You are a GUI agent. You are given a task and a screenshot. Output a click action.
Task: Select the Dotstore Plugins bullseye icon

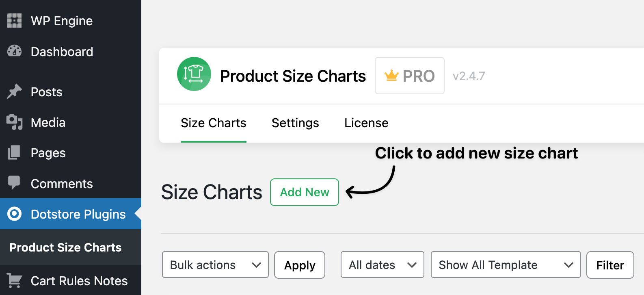[14, 214]
